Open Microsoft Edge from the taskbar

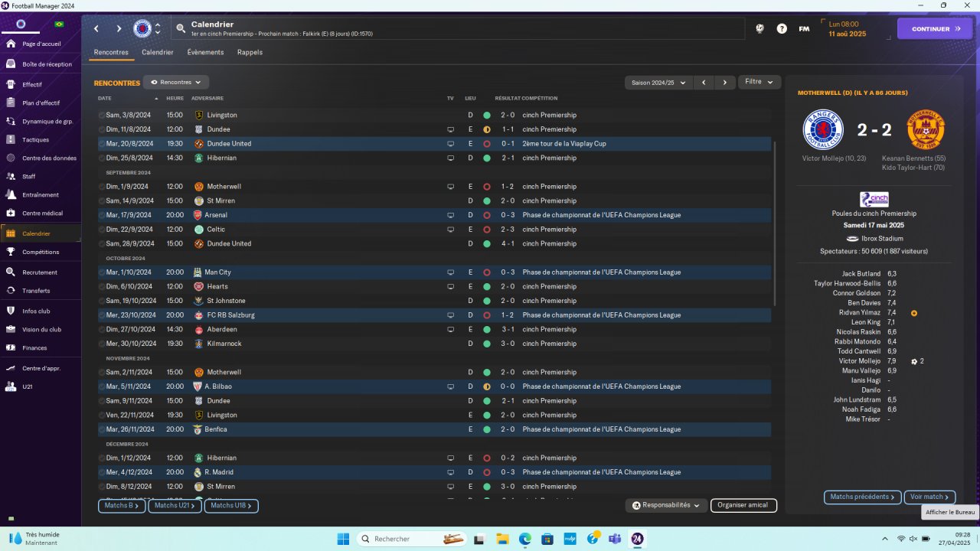(x=525, y=539)
